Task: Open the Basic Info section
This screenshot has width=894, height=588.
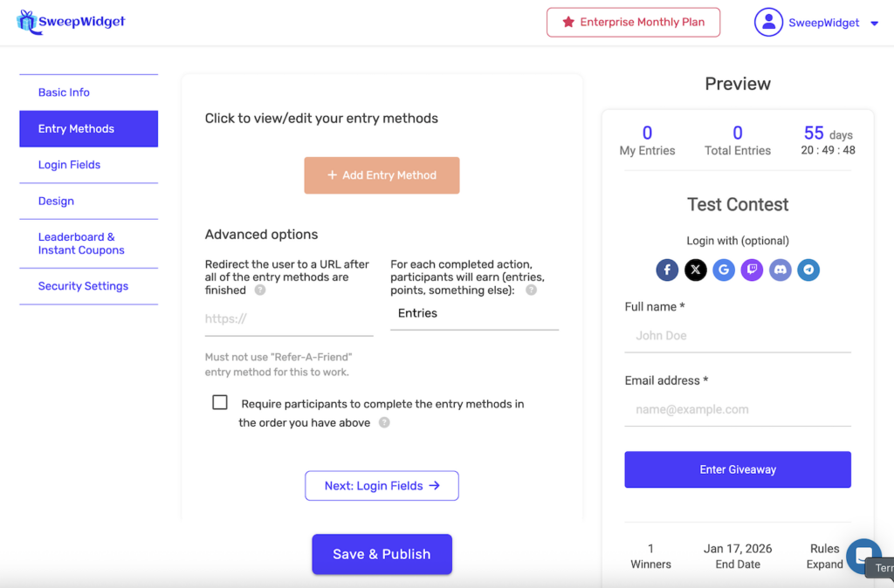Action: (x=64, y=92)
